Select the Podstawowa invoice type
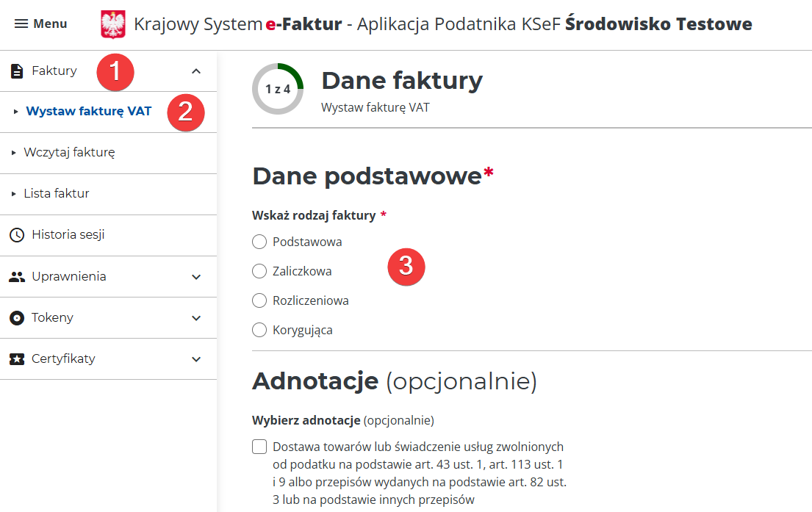 (259, 241)
